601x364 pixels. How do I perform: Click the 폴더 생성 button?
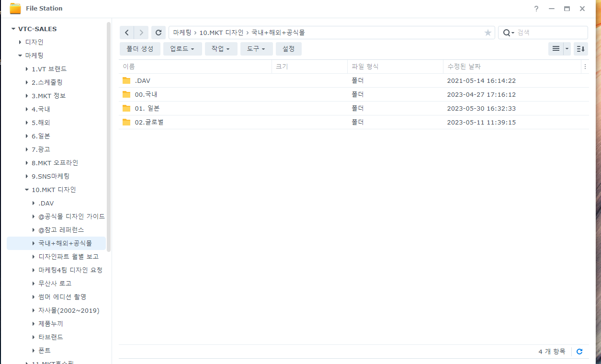pyautogui.click(x=139, y=48)
